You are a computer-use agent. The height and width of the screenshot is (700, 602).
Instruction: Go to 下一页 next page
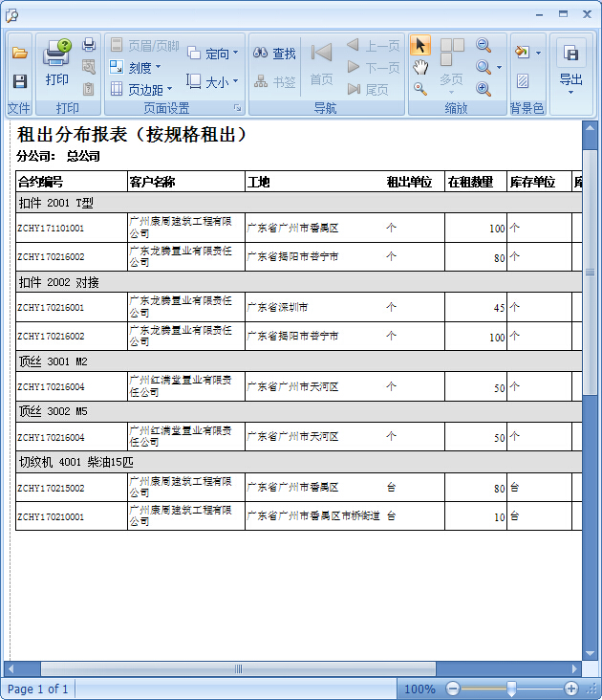pos(374,67)
